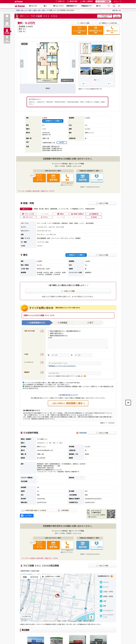Click 上記にご同意の上 確認画面へ進む button
The width and height of the screenshot is (136, 644).
[68, 403]
